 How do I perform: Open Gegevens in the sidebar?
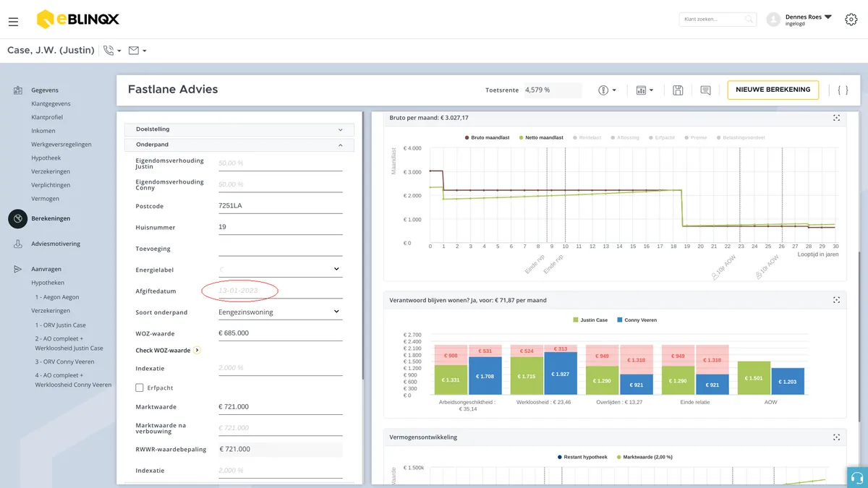click(x=45, y=90)
